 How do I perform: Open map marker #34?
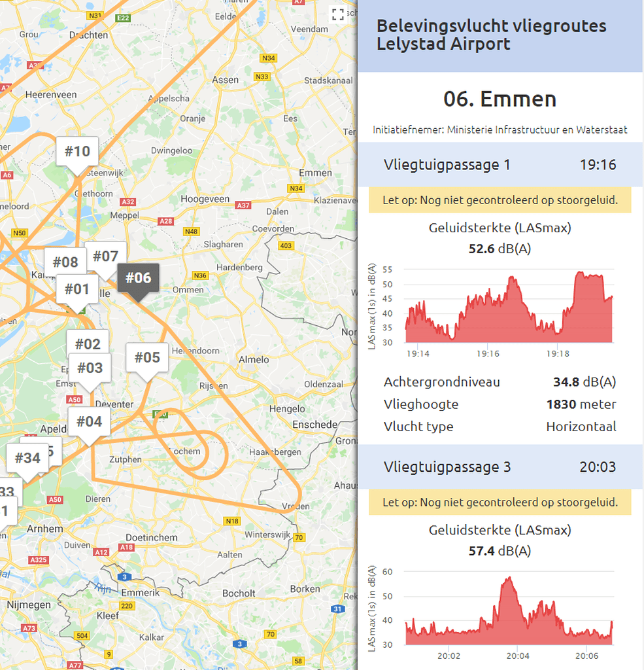click(x=27, y=458)
